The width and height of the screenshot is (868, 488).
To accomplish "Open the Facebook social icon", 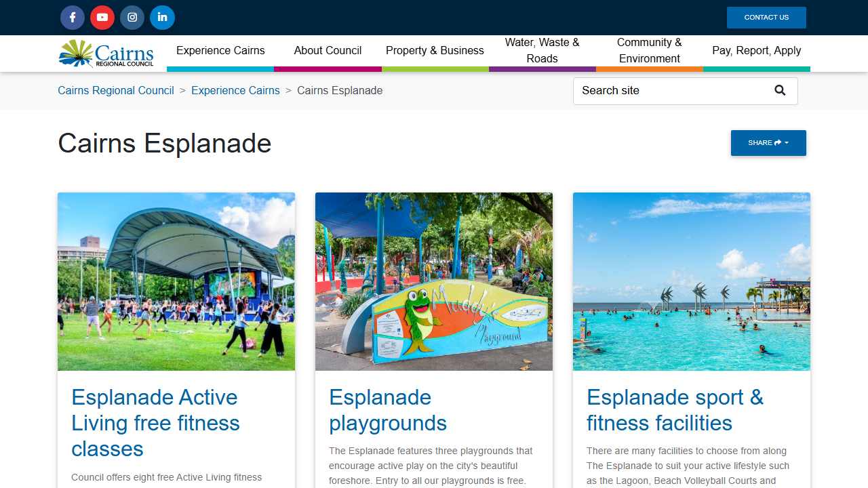I will coord(73,18).
